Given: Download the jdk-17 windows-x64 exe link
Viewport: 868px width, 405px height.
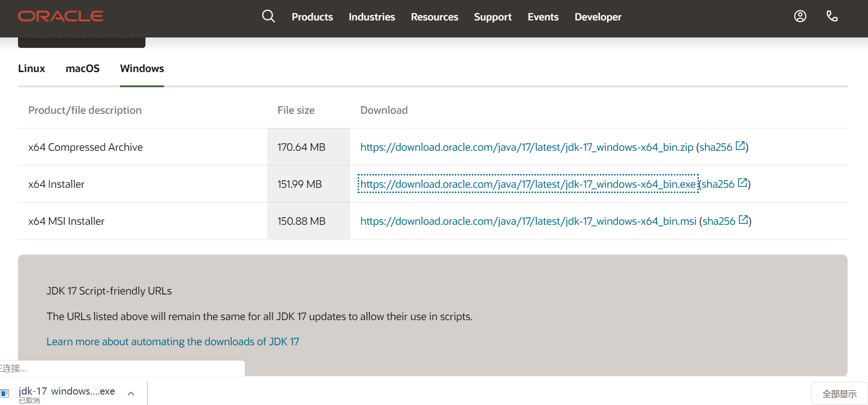Looking at the screenshot, I should tap(528, 184).
